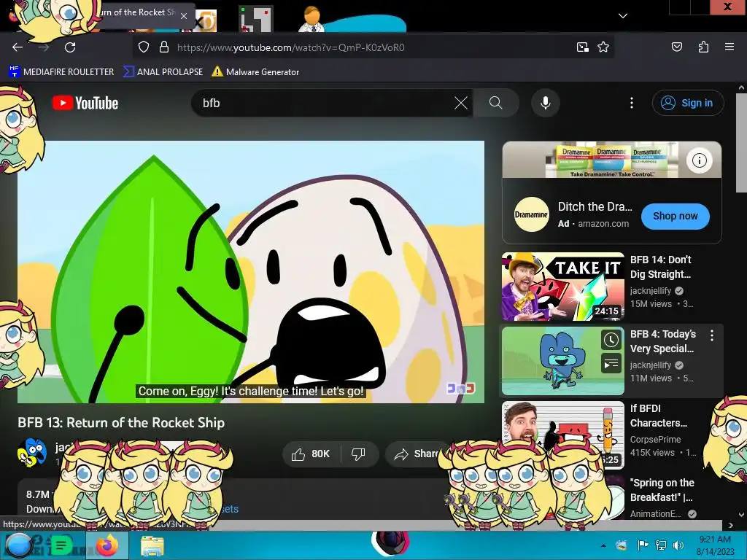747x560 pixels.
Task: Open the list all tabs dropdown chevron
Action: pyautogui.click(x=623, y=16)
